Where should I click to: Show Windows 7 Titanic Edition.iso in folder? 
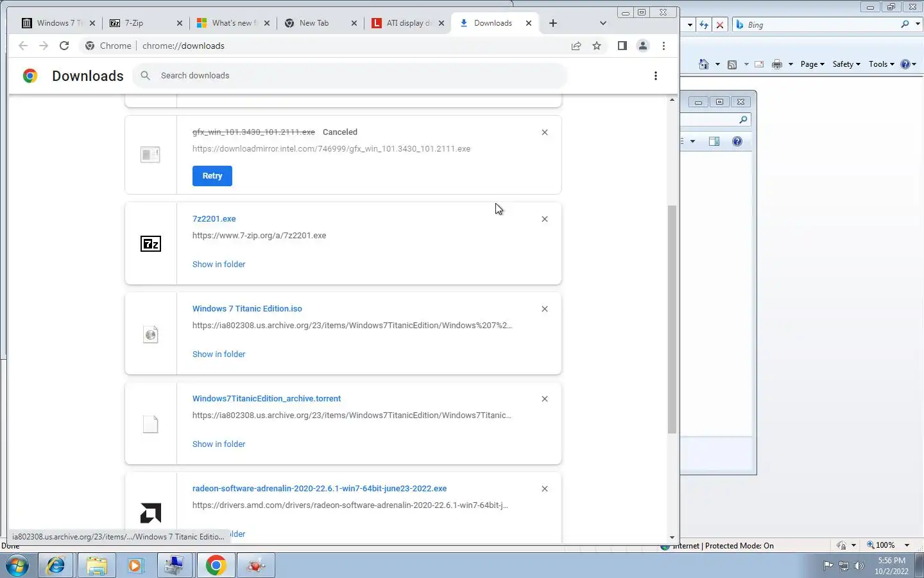coord(219,355)
